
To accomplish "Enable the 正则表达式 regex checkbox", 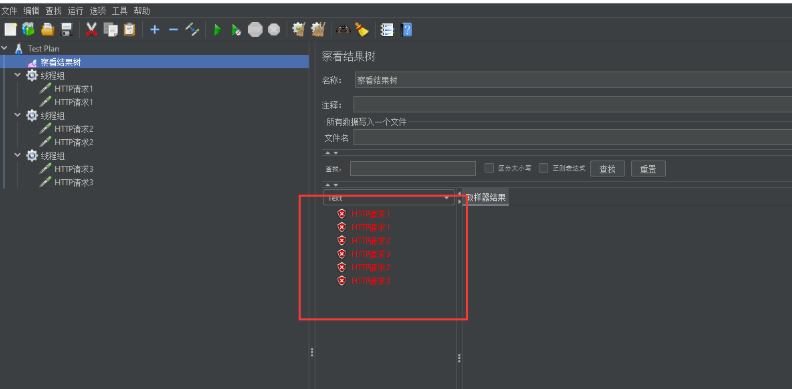I will click(543, 168).
